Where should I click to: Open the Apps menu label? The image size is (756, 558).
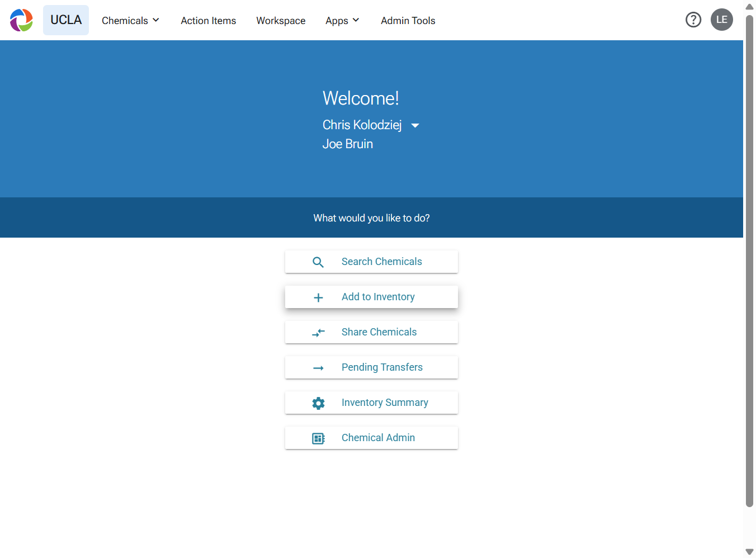[x=337, y=21]
